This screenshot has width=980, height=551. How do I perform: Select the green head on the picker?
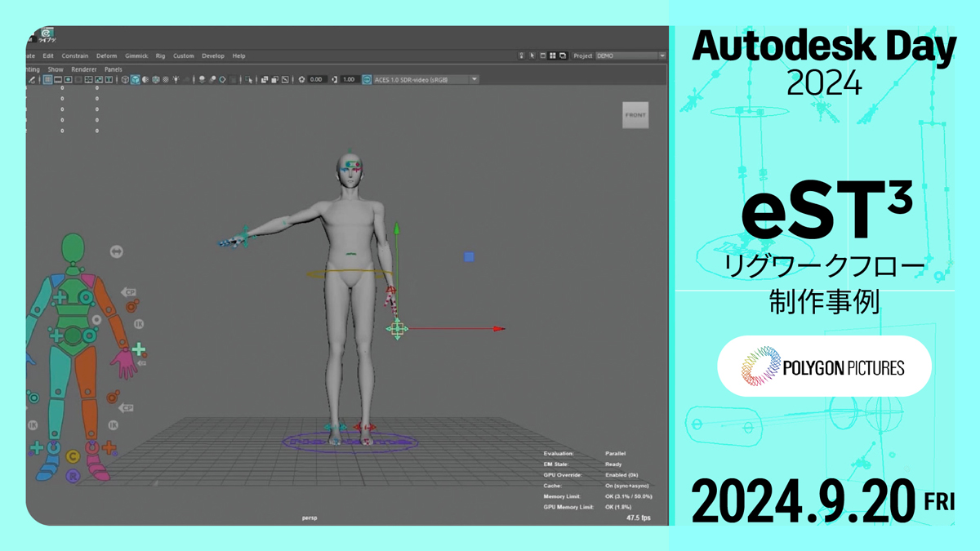coord(73,247)
